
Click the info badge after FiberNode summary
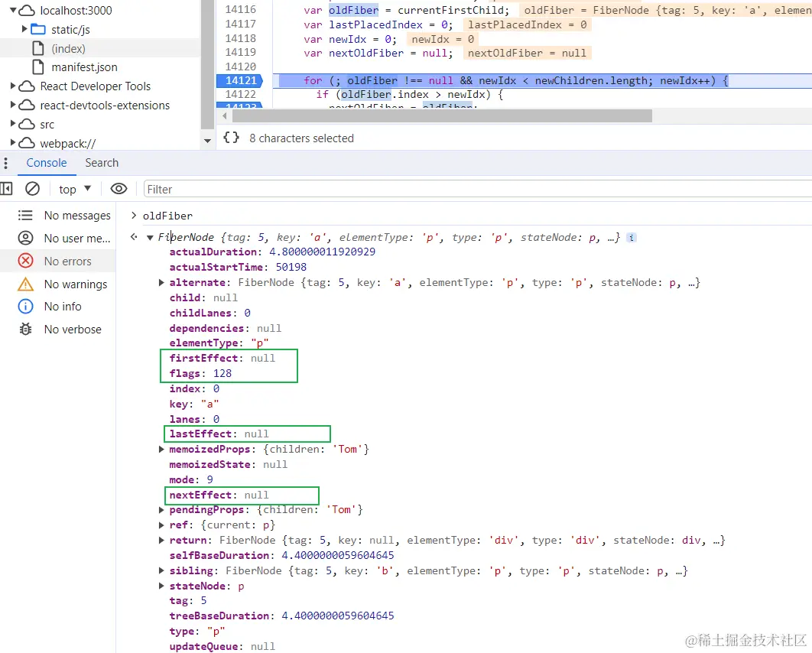(x=632, y=238)
